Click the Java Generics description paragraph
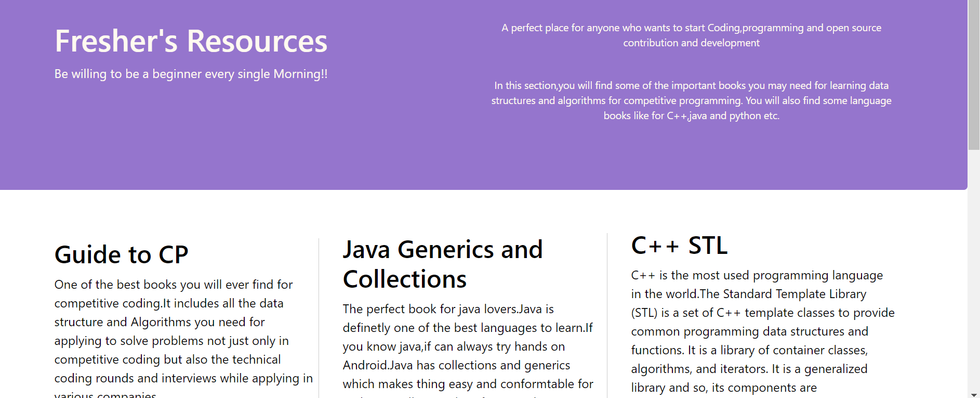This screenshot has height=398, width=980. click(468, 351)
